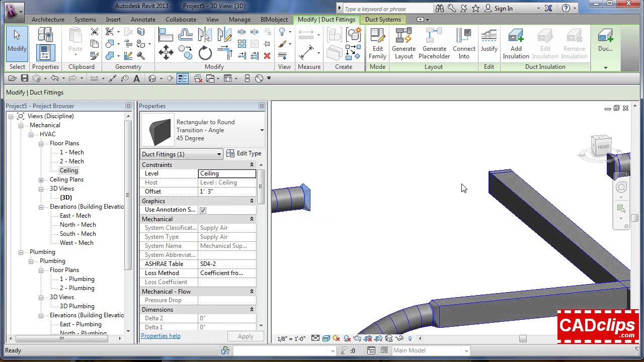Viewport: 644px width, 362px height.
Task: Toggle the Use Annotation Scale checkbox
Action: [x=203, y=210]
